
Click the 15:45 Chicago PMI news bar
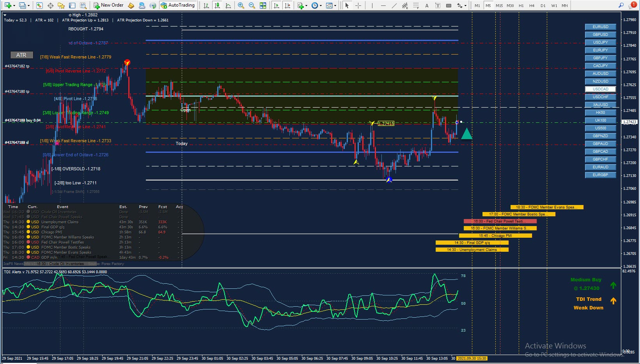(495, 236)
